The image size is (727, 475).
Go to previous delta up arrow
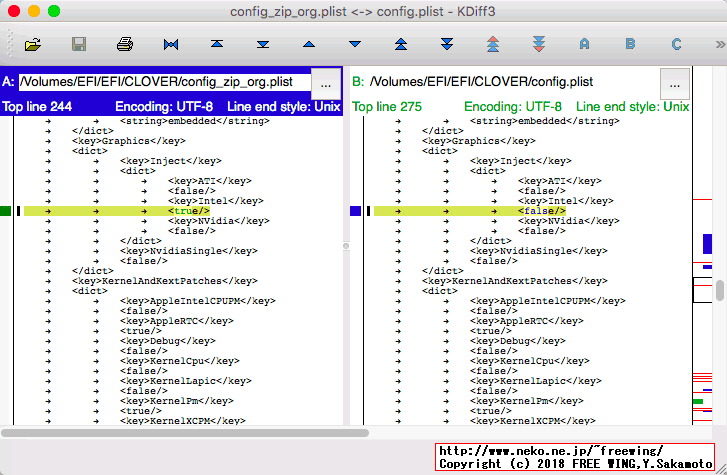point(309,45)
